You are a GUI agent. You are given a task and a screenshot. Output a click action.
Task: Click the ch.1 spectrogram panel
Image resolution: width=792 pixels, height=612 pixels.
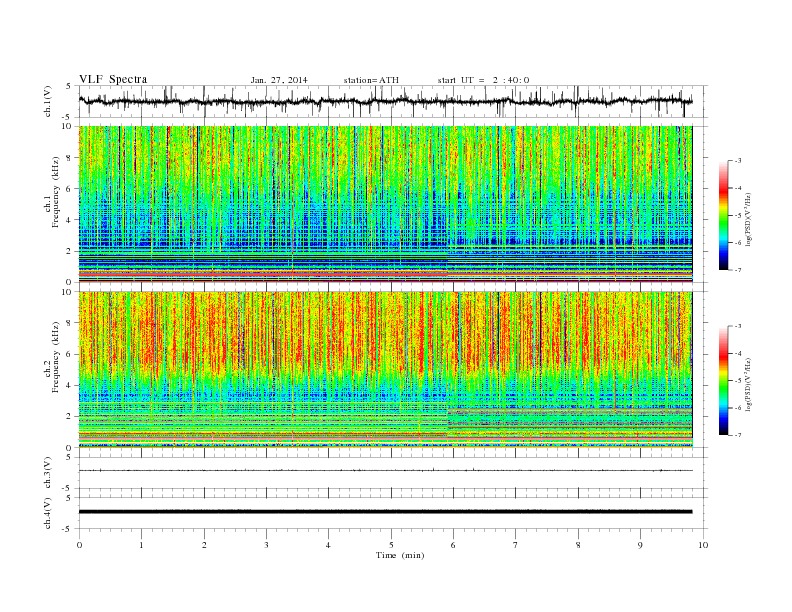pos(385,204)
